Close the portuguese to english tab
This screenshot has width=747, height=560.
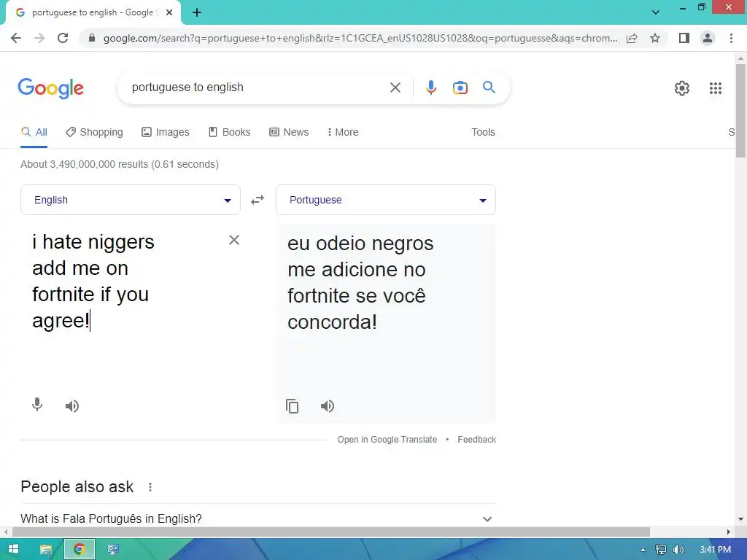point(169,12)
